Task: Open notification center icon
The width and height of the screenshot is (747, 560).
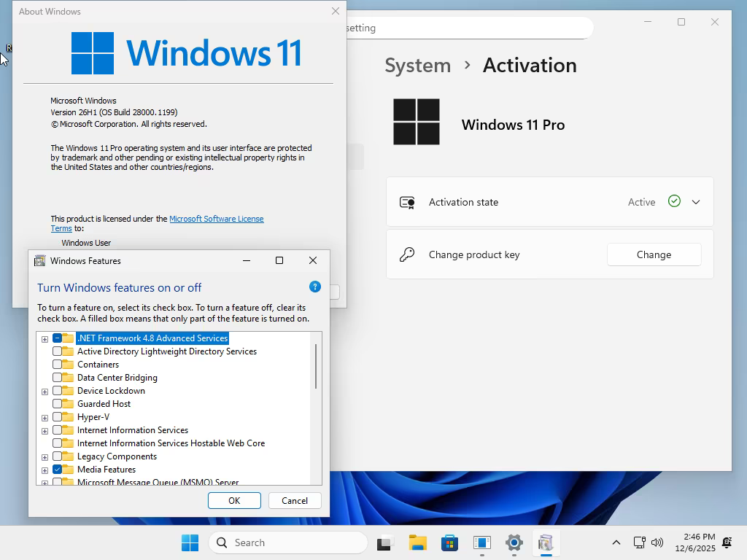Action: click(x=727, y=542)
